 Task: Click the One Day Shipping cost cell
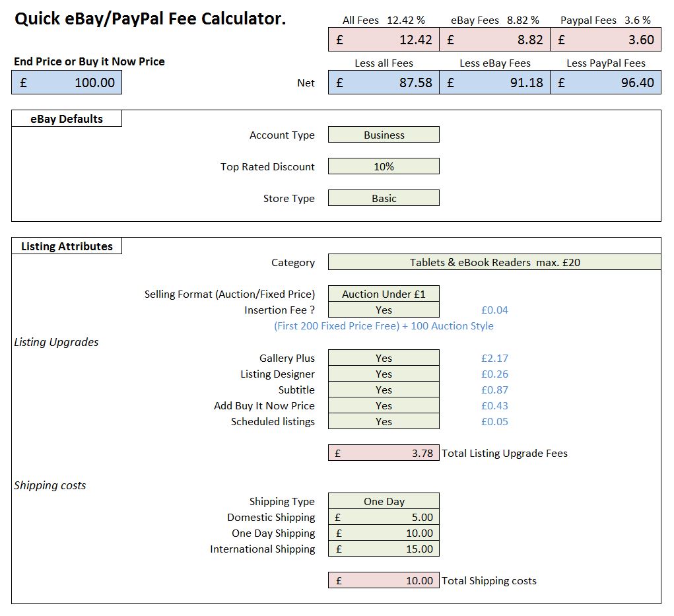pos(384,533)
